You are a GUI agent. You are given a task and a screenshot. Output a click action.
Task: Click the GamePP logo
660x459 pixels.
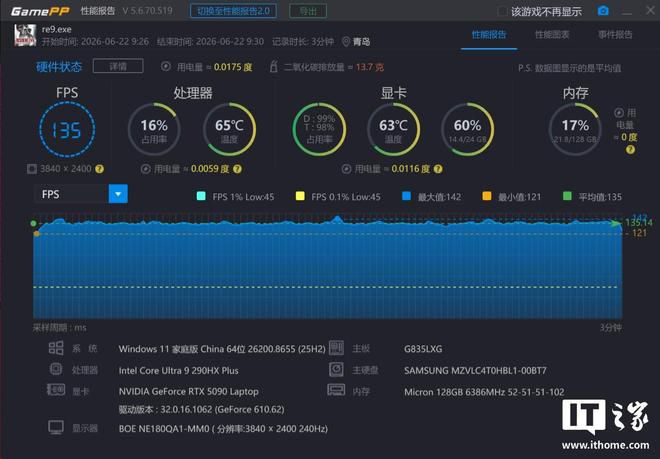40,11
